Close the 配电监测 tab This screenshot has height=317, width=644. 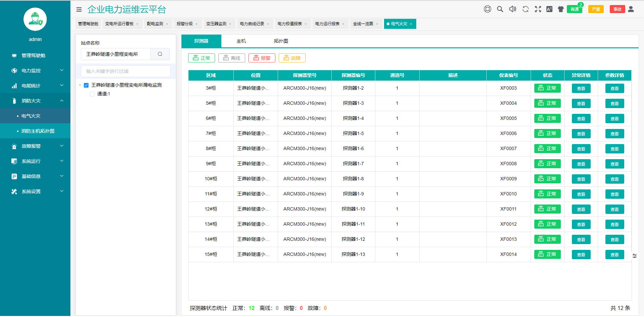click(167, 24)
